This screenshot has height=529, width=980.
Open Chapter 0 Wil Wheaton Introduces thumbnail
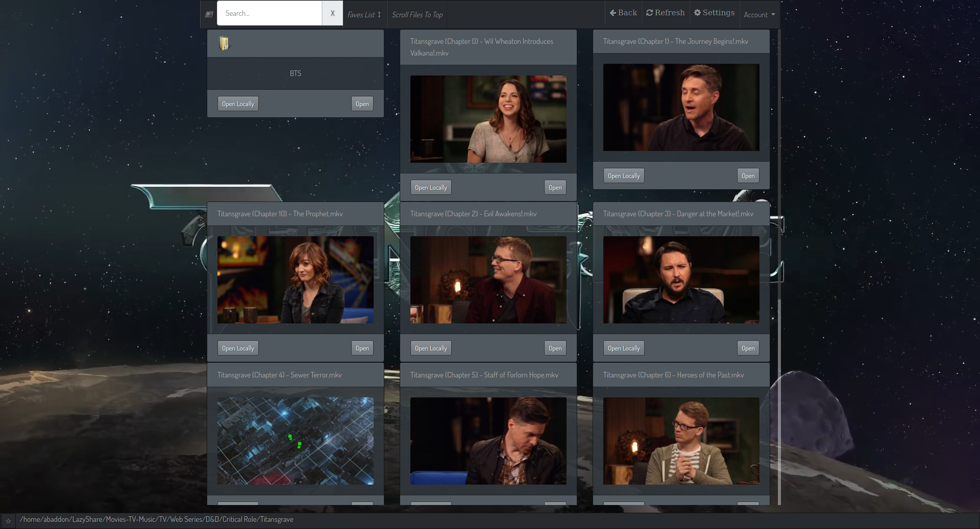[x=488, y=119]
